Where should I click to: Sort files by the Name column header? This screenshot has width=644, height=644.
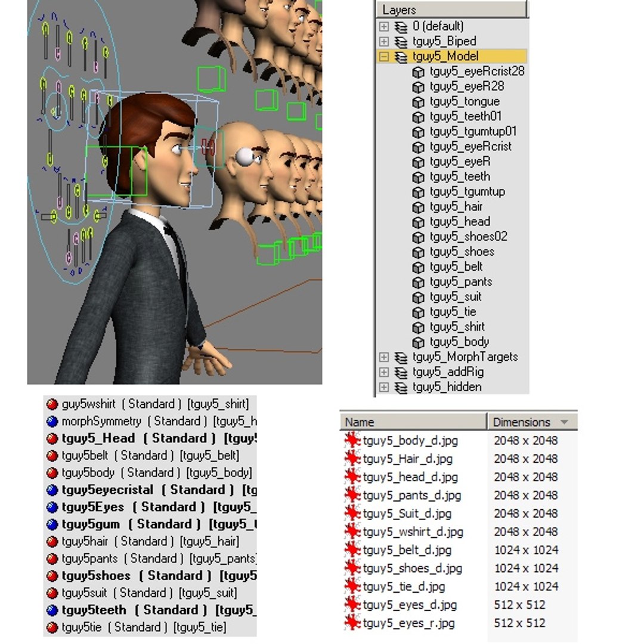pyautogui.click(x=413, y=422)
